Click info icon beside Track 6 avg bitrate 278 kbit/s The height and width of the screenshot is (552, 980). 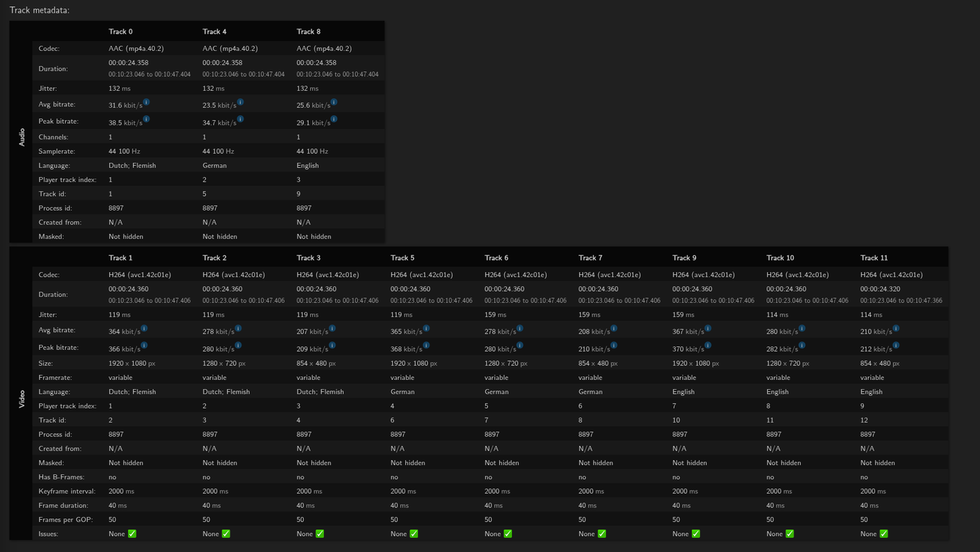click(x=519, y=328)
